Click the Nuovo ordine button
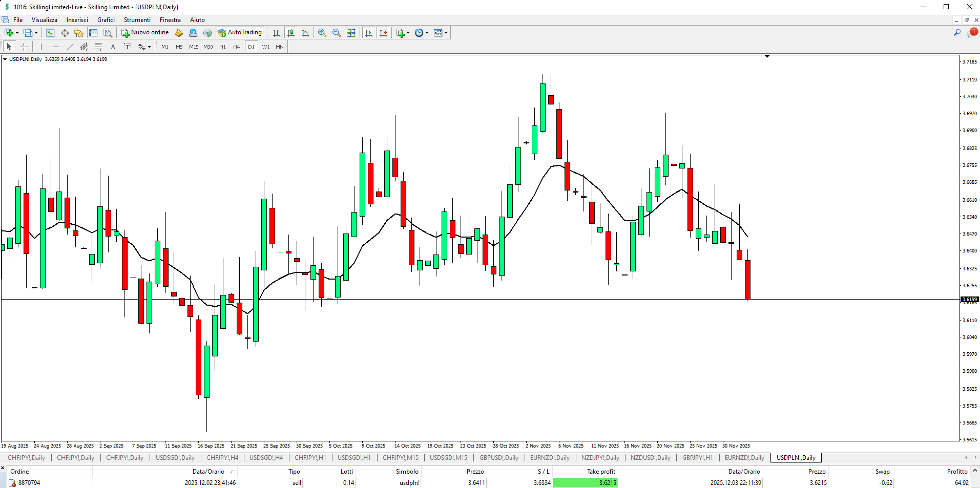The height and width of the screenshot is (488, 980). [145, 32]
